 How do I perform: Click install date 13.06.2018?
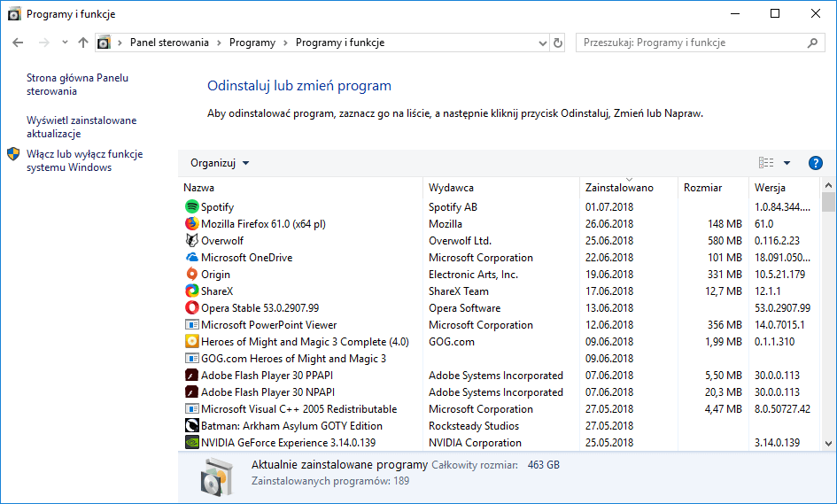click(609, 308)
